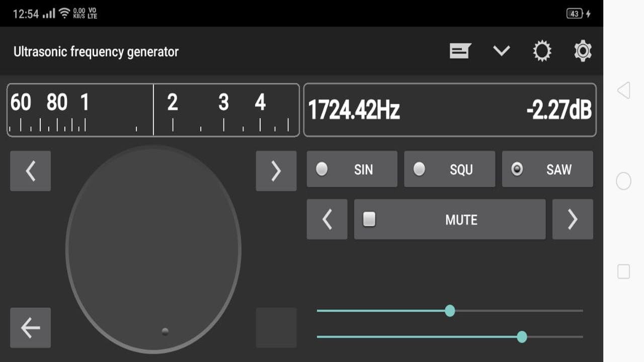Click the large frequency dial knob
The width and height of the screenshot is (644, 362).
[153, 249]
